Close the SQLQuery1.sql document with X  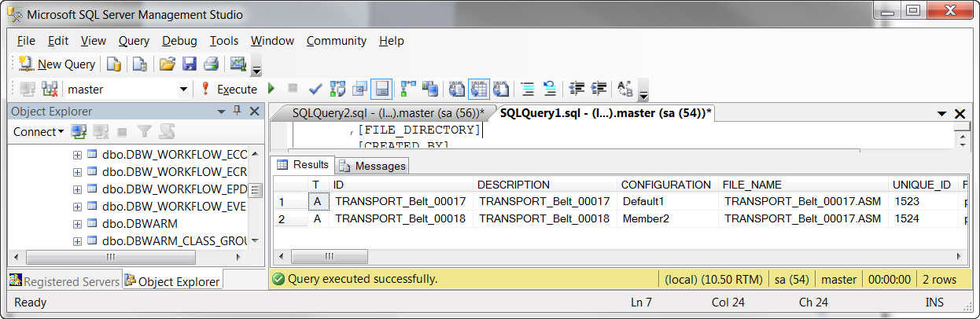(960, 114)
